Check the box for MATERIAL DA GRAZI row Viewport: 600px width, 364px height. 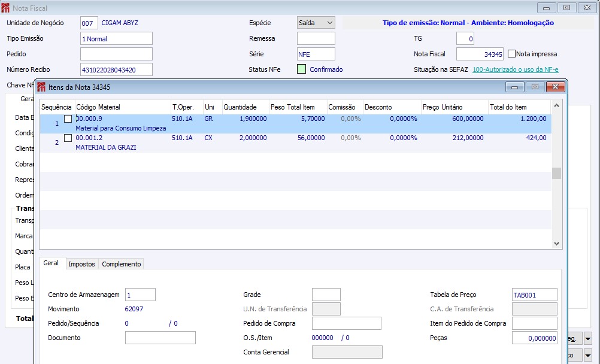(x=68, y=138)
